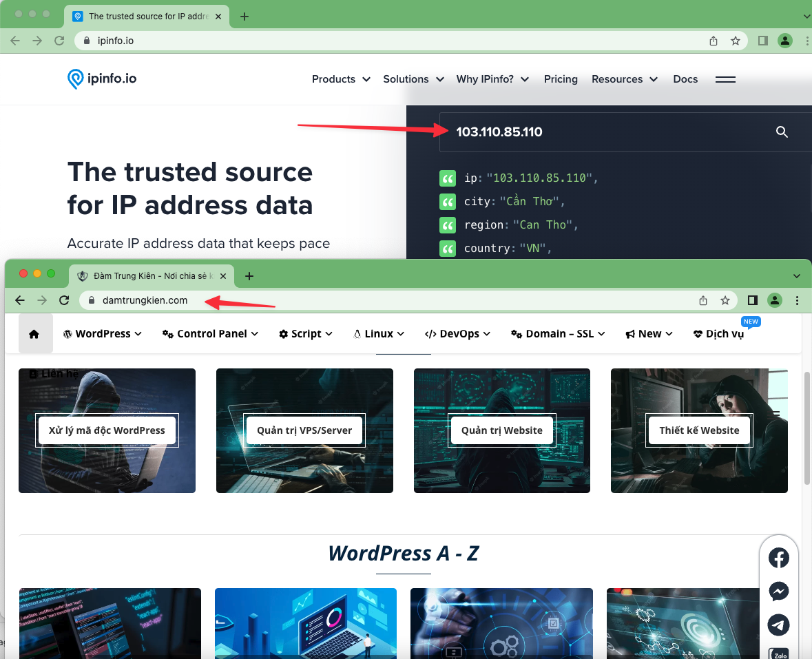Image resolution: width=812 pixels, height=659 pixels.
Task: Select the ipinfo.io browser tab
Action: coord(147,17)
